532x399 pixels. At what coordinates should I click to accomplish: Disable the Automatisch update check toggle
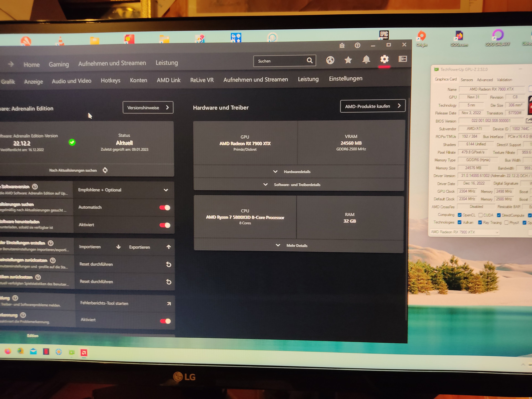click(x=165, y=208)
